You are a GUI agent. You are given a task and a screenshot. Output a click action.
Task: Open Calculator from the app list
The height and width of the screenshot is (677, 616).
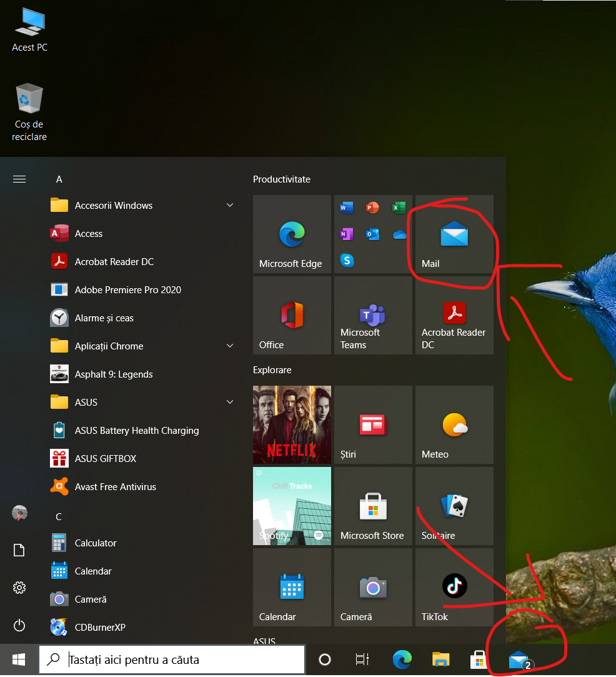coord(142,543)
